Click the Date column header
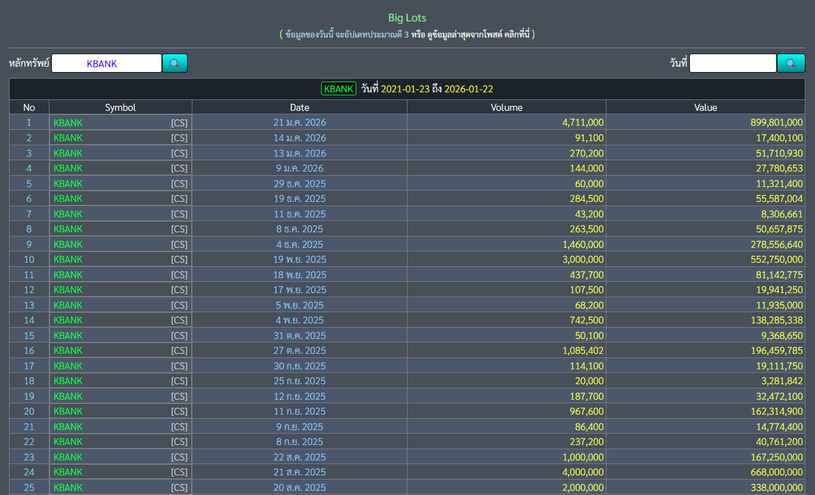The image size is (815, 495). [x=299, y=107]
